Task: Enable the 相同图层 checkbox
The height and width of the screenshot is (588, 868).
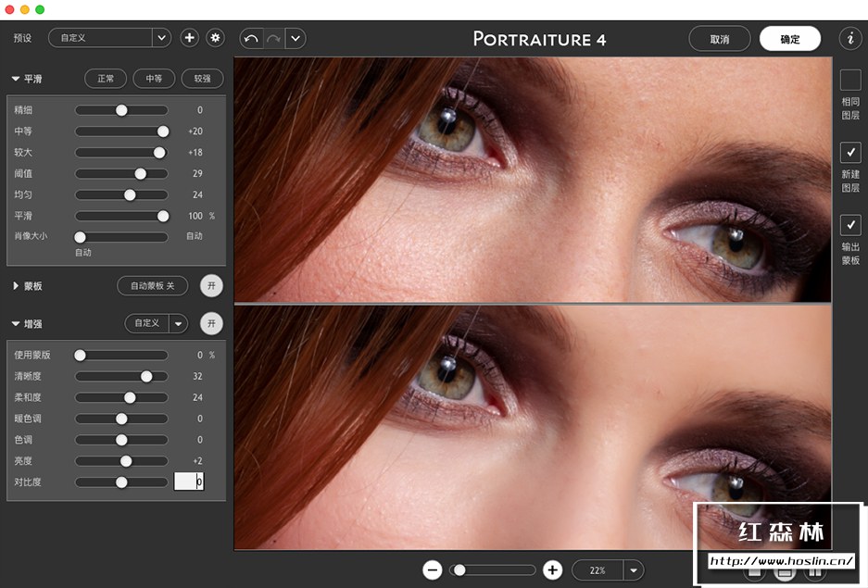Action: 850,80
